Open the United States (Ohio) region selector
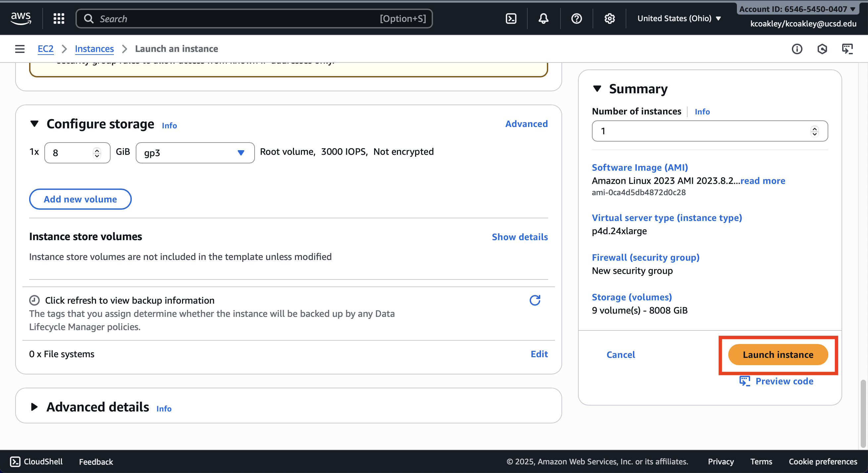The image size is (868, 473). coord(679,19)
